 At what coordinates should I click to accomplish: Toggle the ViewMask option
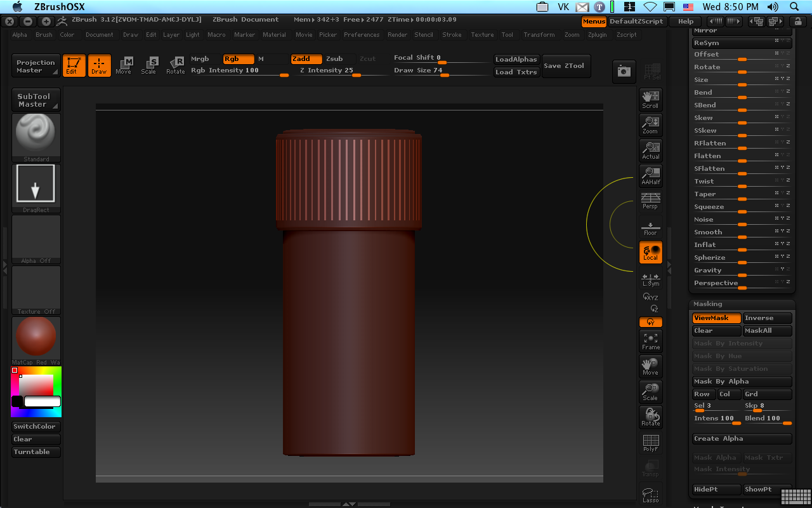tap(716, 318)
